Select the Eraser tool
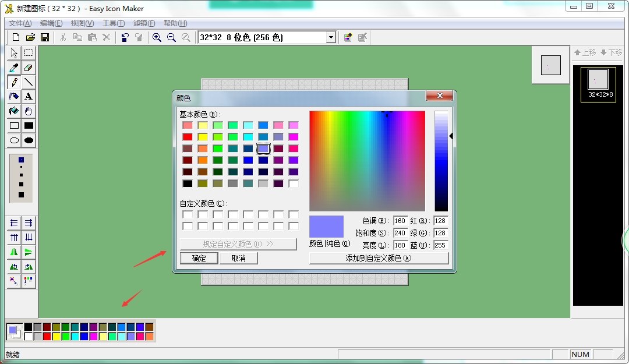The image size is (629, 364). [x=29, y=68]
